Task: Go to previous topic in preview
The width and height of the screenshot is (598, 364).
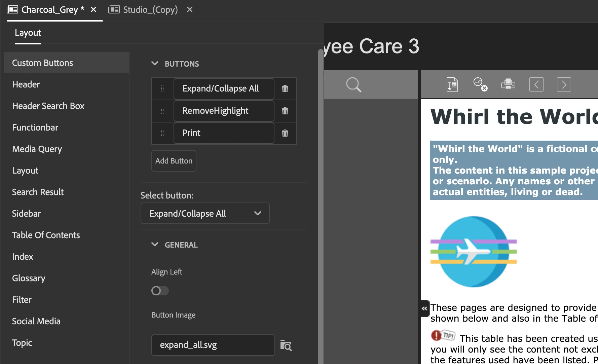Action: (x=536, y=84)
